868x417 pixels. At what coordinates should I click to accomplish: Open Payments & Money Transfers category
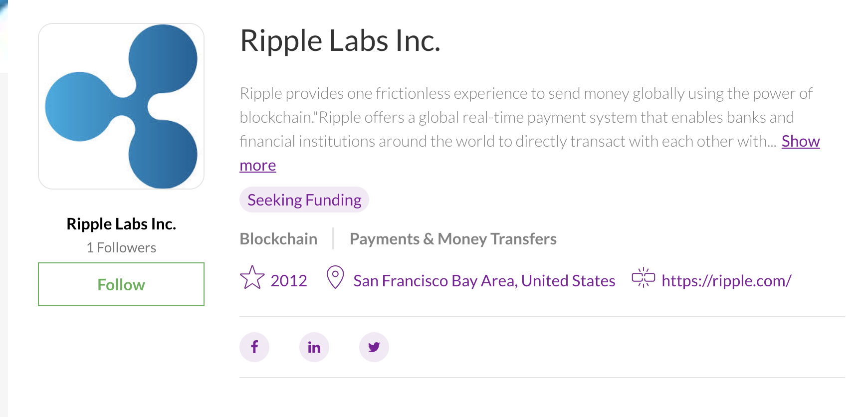453,239
